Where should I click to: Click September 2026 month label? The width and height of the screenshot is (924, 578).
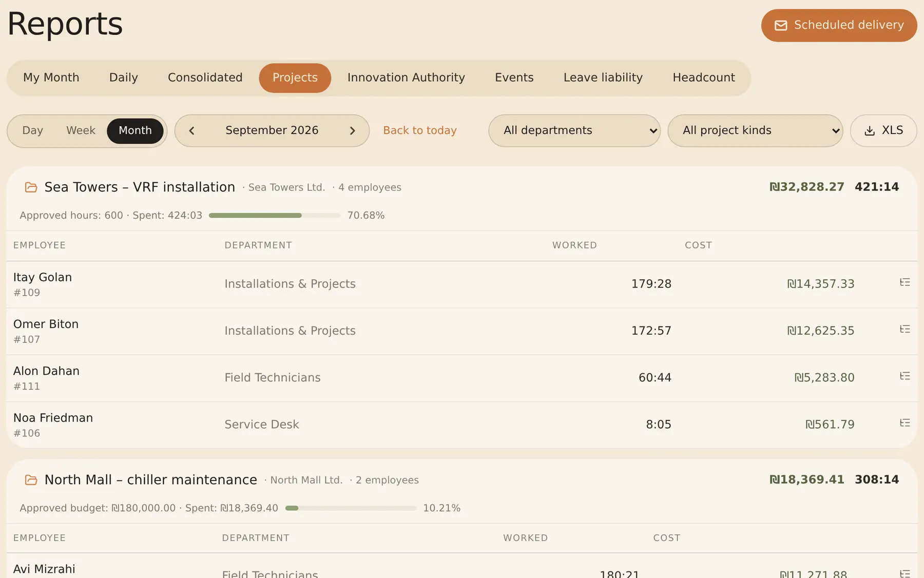[x=272, y=130]
